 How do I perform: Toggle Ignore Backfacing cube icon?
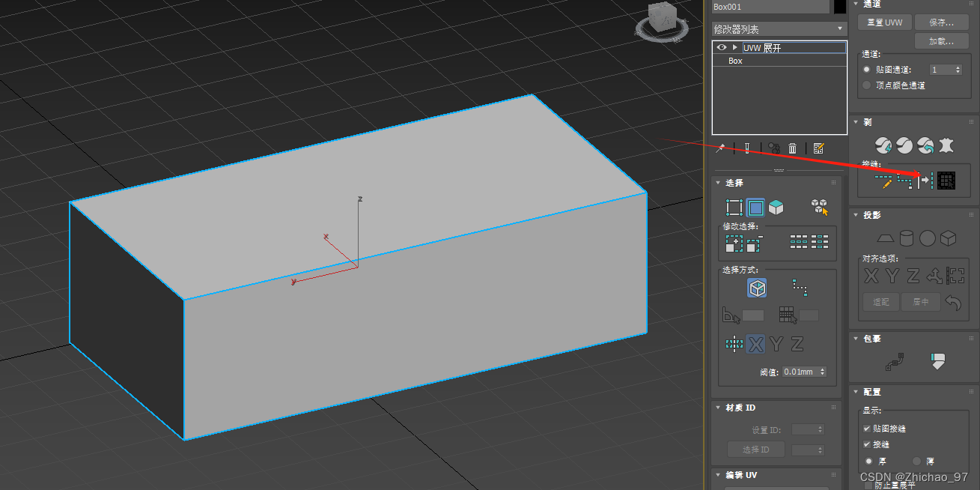tap(757, 288)
